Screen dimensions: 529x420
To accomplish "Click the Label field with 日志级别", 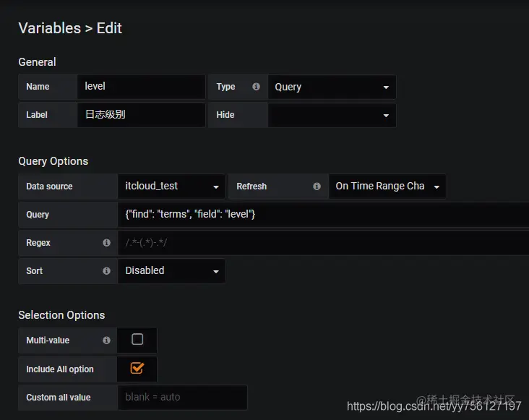I will pyautogui.click(x=141, y=115).
